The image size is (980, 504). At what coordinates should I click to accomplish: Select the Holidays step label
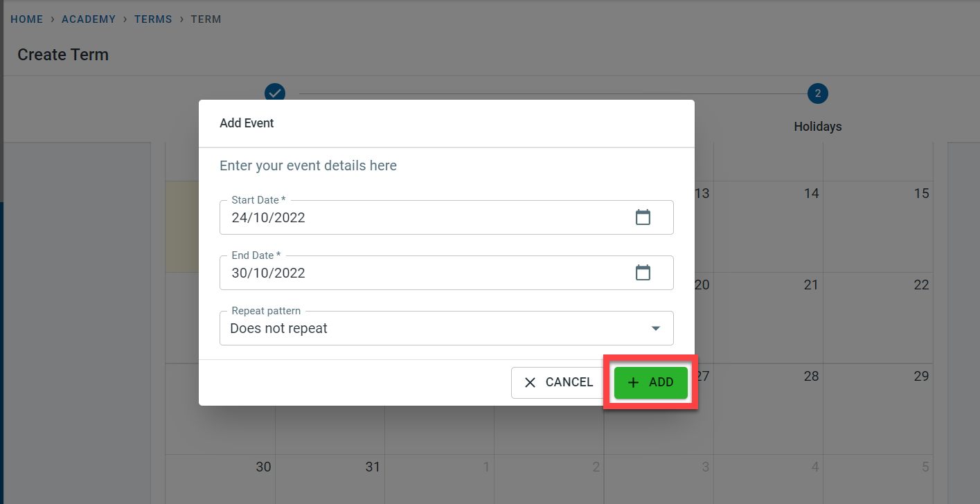pyautogui.click(x=817, y=127)
